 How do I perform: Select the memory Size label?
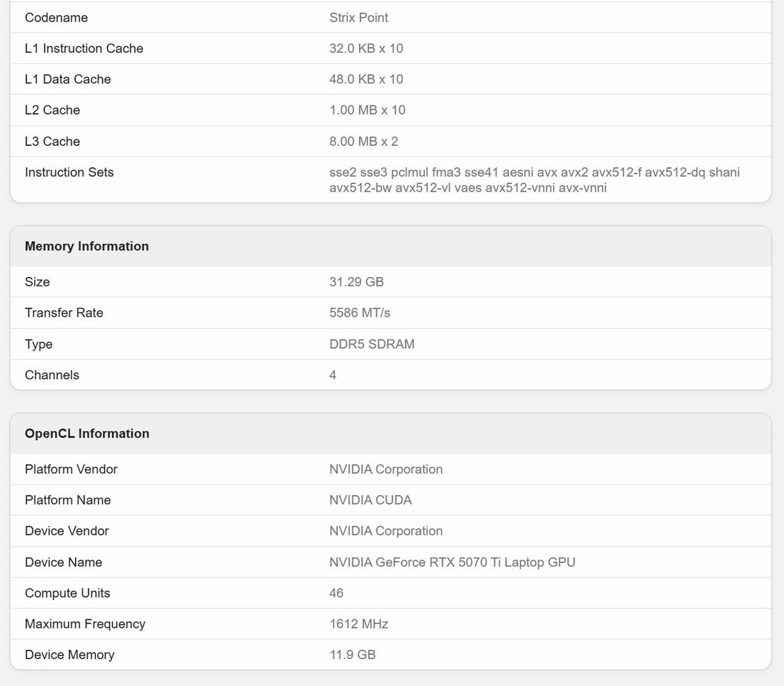pyautogui.click(x=37, y=282)
